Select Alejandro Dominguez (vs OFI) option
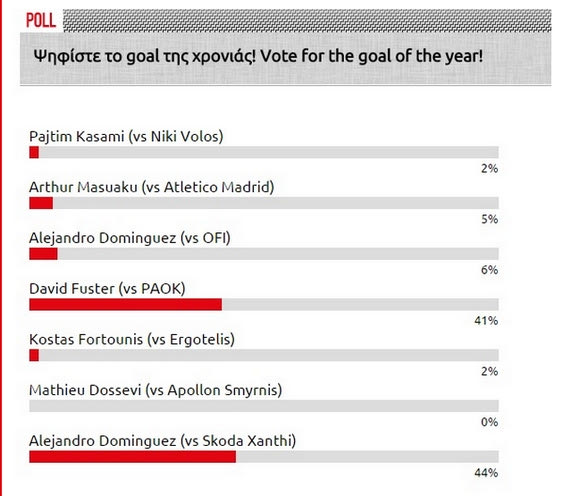This screenshot has width=580, height=496. point(130,238)
